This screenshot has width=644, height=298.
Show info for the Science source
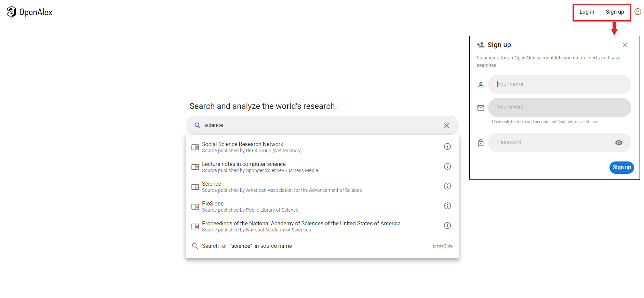447,186
